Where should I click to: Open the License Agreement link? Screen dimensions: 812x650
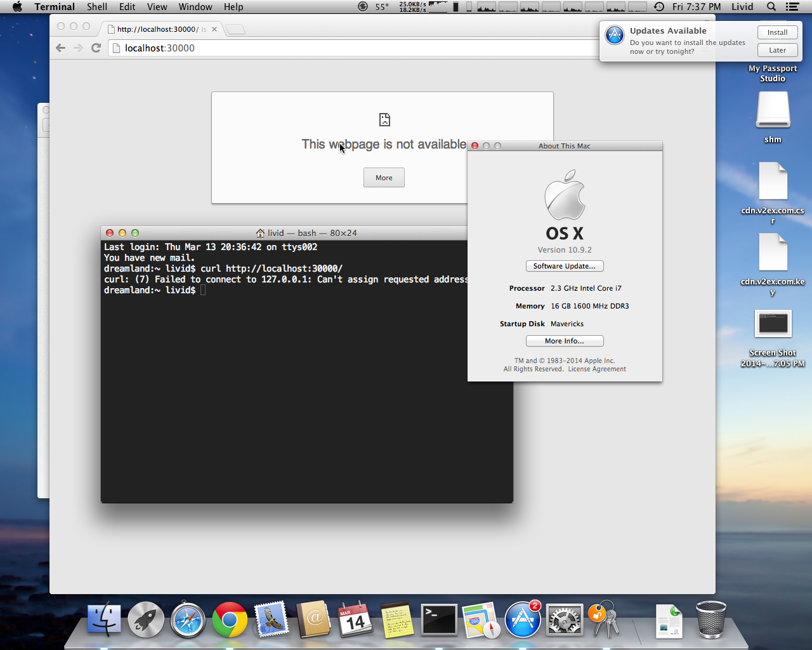pos(597,369)
